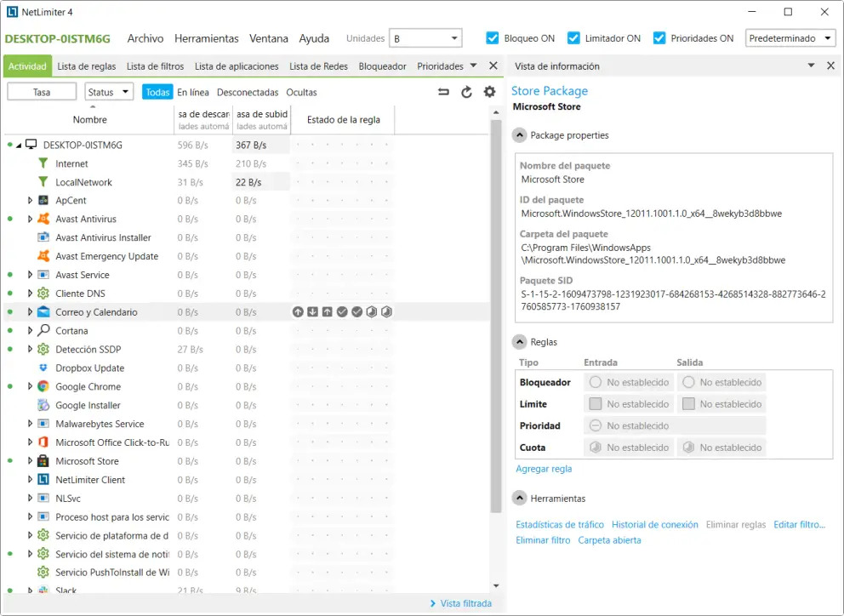Click the Cliente DNS gear icon
Screen dimensions: 844x616
[43, 293]
